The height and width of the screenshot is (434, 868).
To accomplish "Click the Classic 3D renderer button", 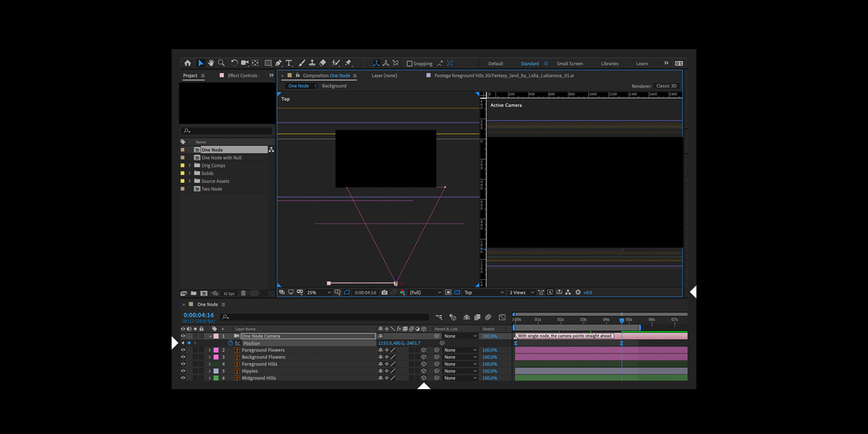I will tap(666, 86).
